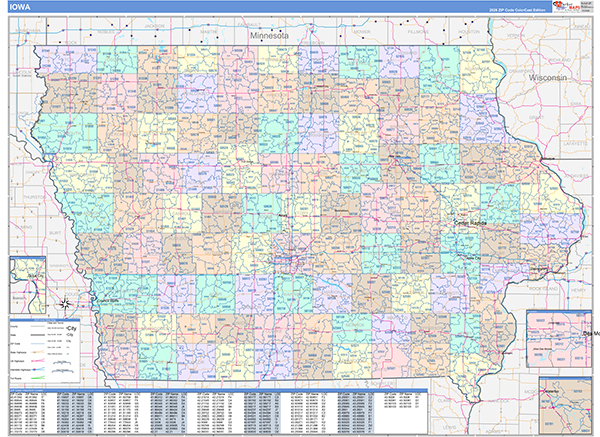Click the map legend box
This screenshot has width=600, height=437.
point(45,351)
